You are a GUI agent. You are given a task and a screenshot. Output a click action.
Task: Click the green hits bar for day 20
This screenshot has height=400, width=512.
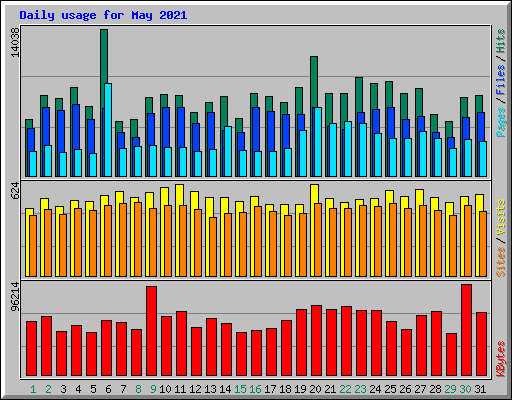click(x=314, y=82)
